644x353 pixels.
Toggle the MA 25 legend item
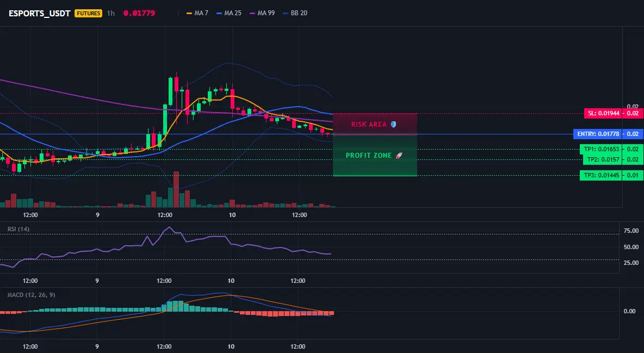click(229, 13)
